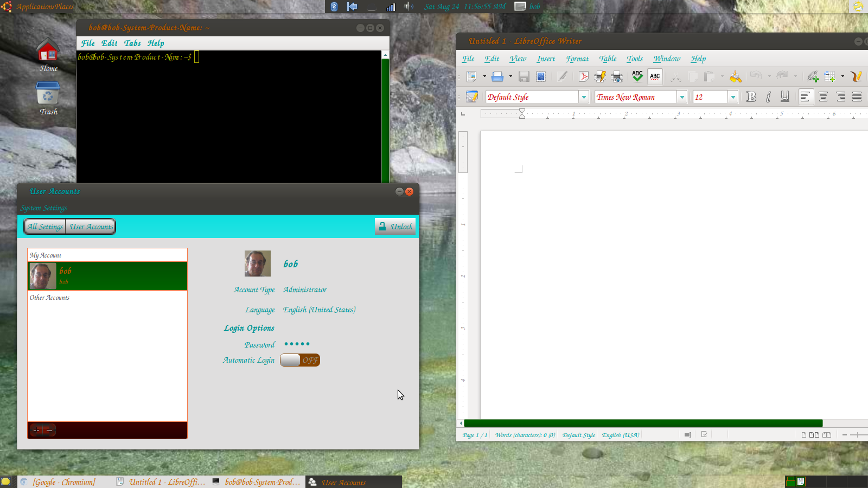
Task: Open the font size dropdown arrow
Action: (733, 97)
